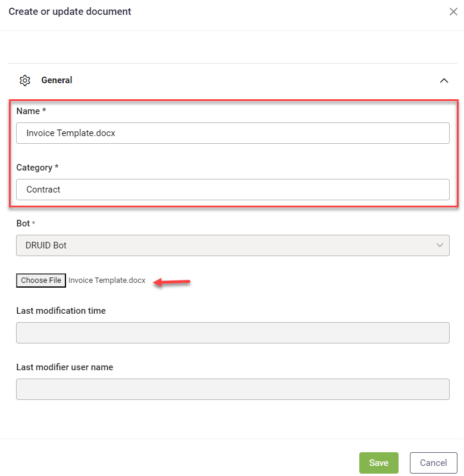Click the Bot label
This screenshot has height=476, width=464.
pyautogui.click(x=23, y=223)
